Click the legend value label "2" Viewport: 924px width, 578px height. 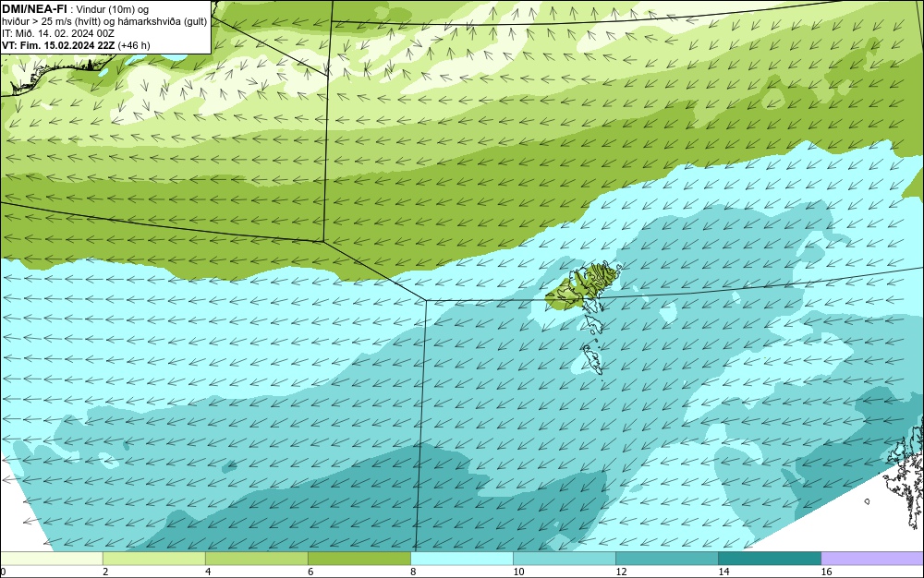[x=105, y=572]
